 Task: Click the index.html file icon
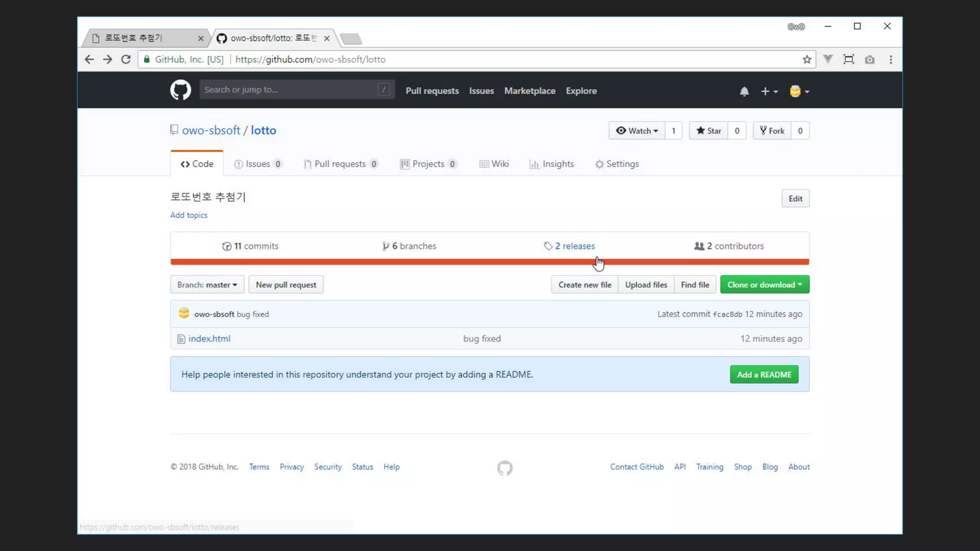tap(181, 339)
